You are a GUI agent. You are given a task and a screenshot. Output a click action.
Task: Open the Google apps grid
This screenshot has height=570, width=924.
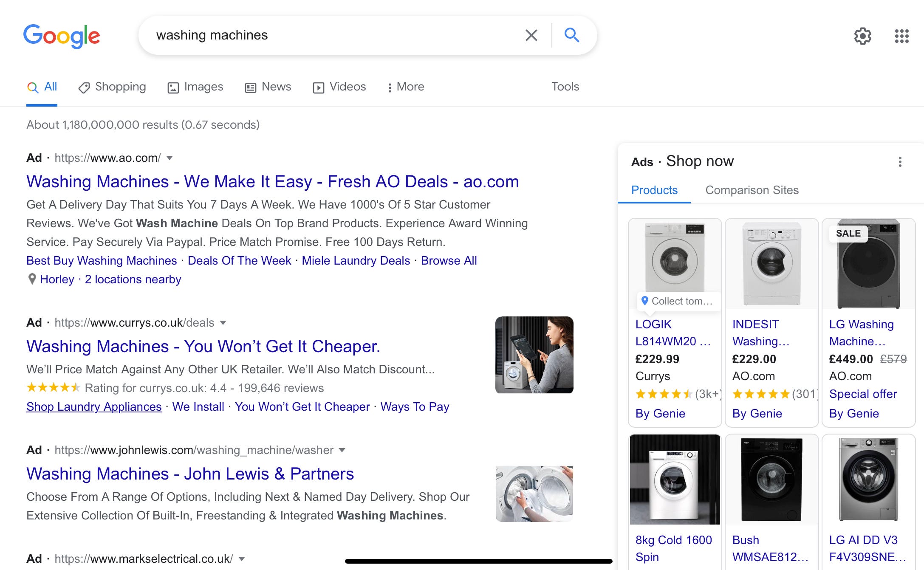pos(901,36)
